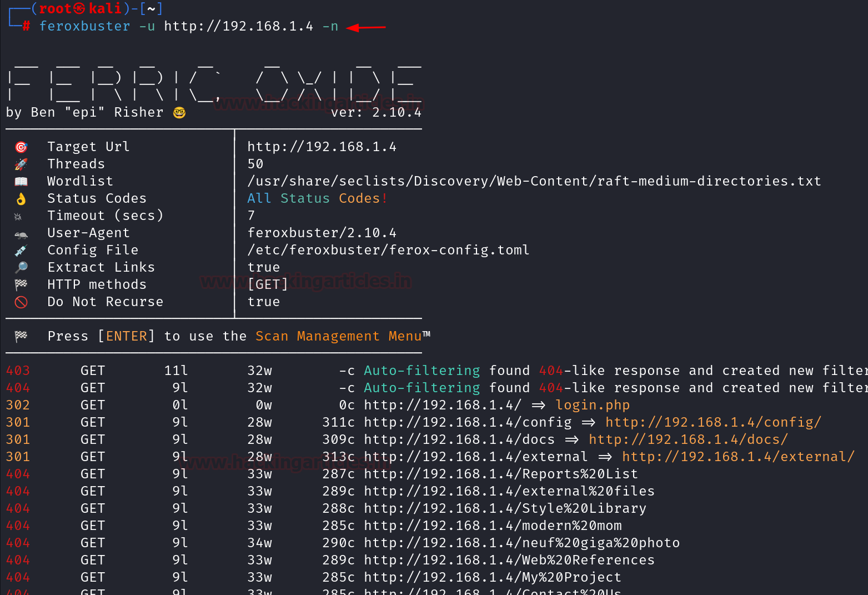Select the My%20Project URL
The image size is (868, 595).
[x=493, y=577]
